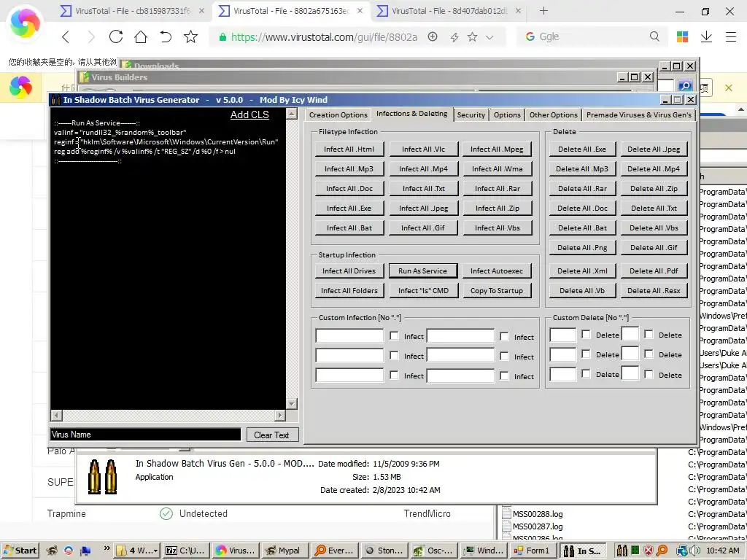Click the undo/restore arrow icon in browser toolbar
The height and width of the screenshot is (560, 747).
[166, 36]
